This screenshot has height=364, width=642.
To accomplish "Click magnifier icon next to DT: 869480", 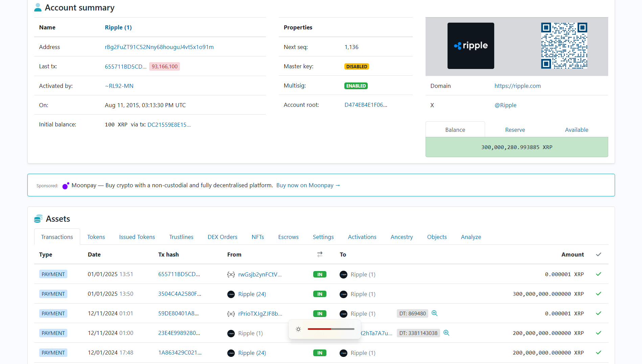I will [x=435, y=313].
